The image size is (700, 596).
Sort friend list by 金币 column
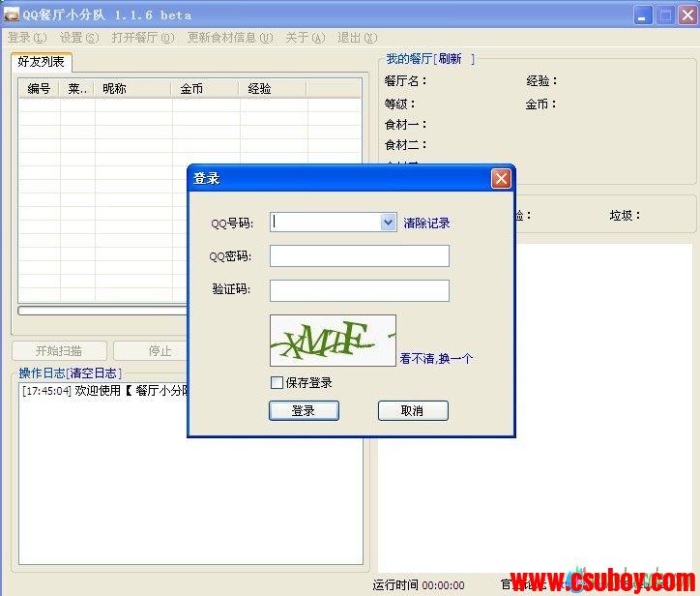click(x=205, y=88)
